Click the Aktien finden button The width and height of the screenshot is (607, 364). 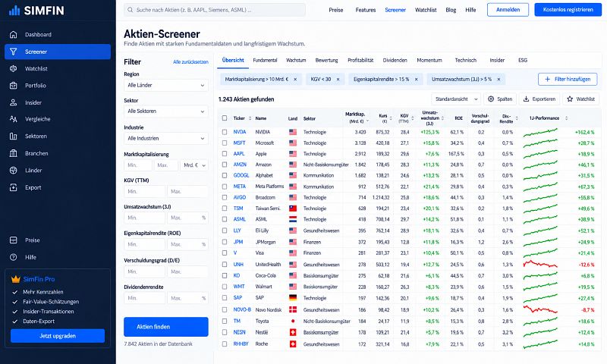click(x=166, y=327)
